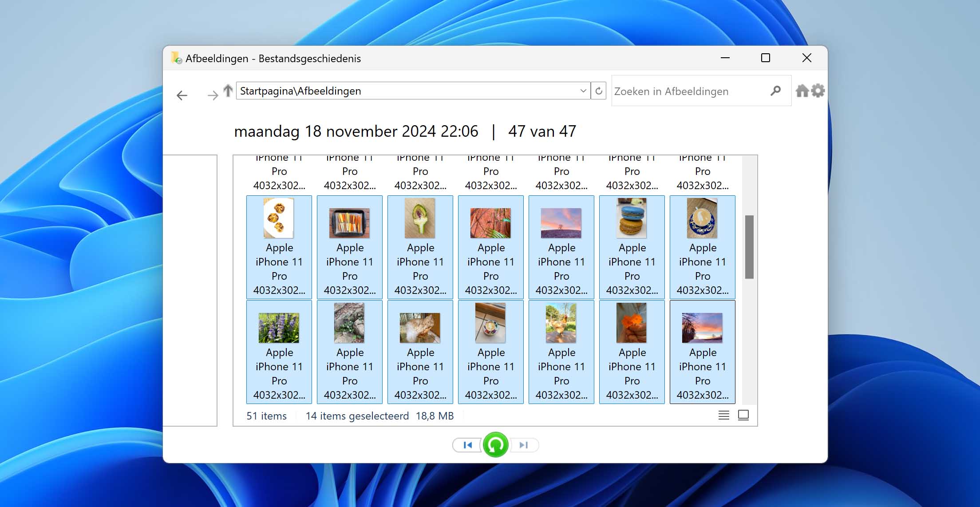
Task: Click the '47 van 47' version counter
Action: (x=542, y=131)
